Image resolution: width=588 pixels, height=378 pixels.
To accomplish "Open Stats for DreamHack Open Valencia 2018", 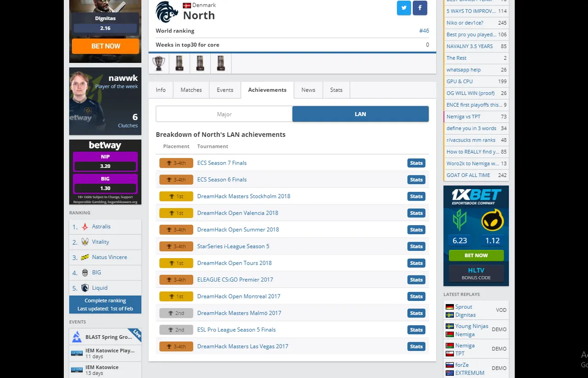I will [x=416, y=213].
